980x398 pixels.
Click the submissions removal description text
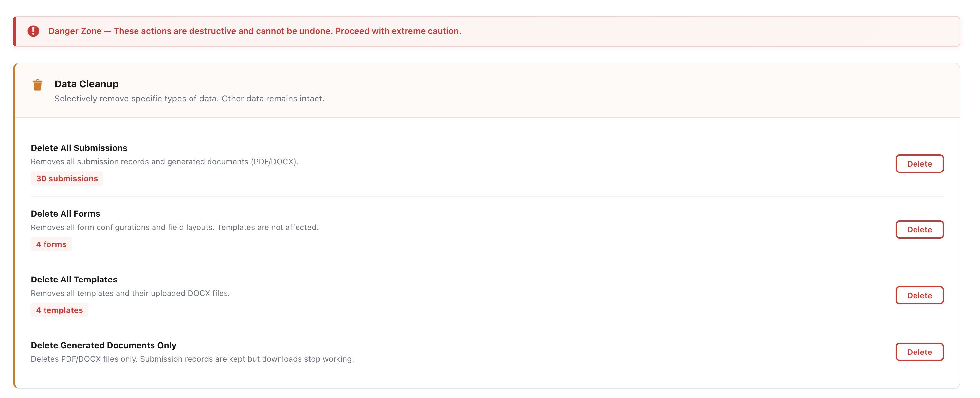[x=165, y=161]
